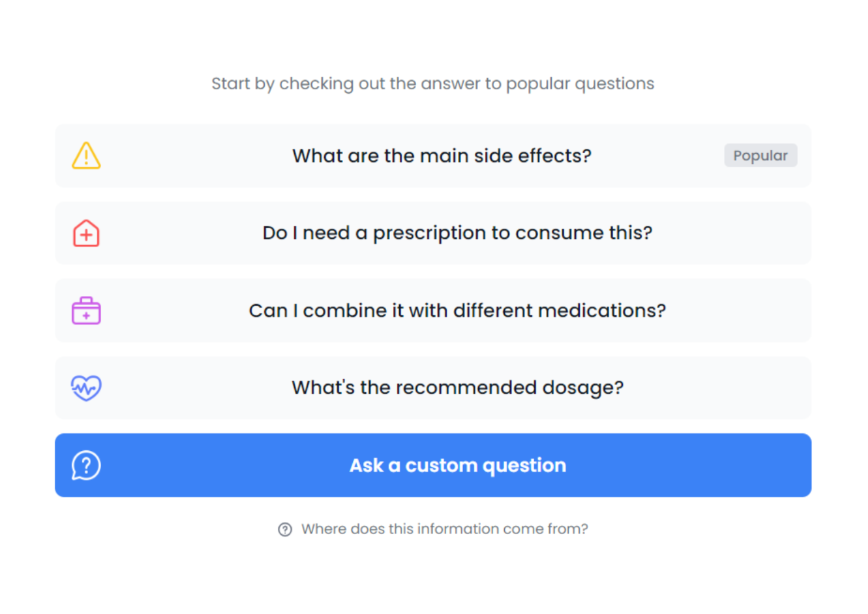868x614 pixels.
Task: Click the yellow warning triangle icon
Action: pos(86,155)
